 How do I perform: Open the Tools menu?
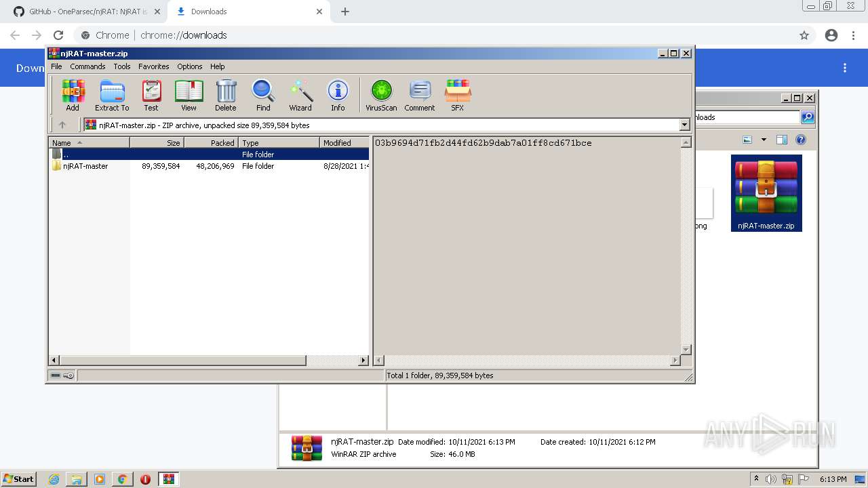[122, 66]
